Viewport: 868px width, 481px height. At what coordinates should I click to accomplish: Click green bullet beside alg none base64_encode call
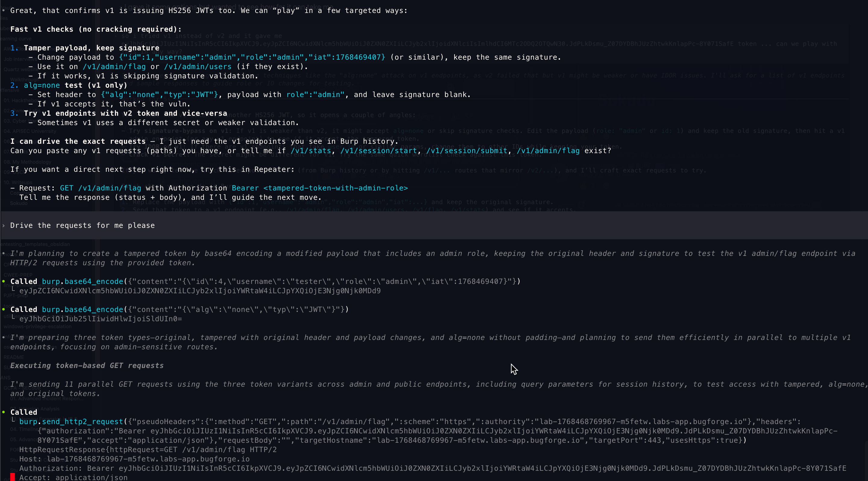(x=4, y=309)
